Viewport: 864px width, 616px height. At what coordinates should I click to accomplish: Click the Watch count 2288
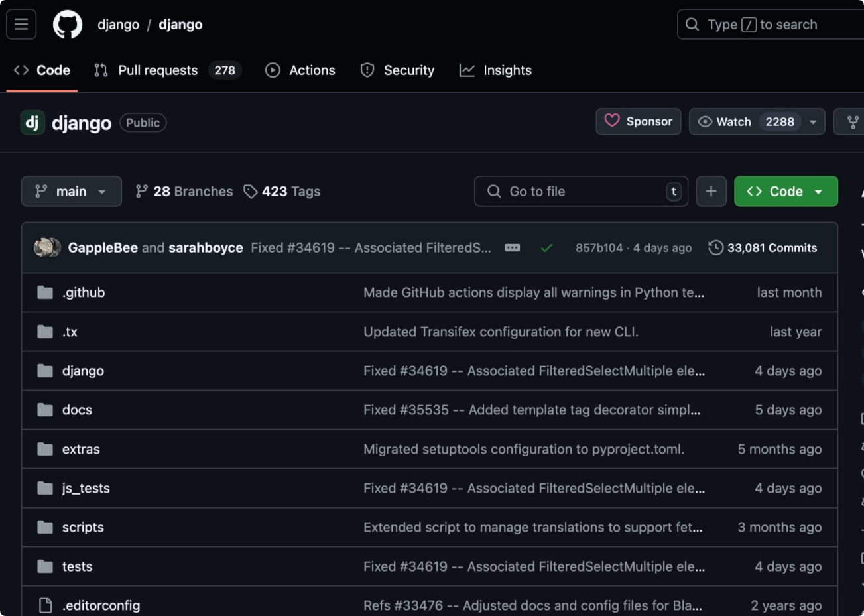[x=780, y=121]
